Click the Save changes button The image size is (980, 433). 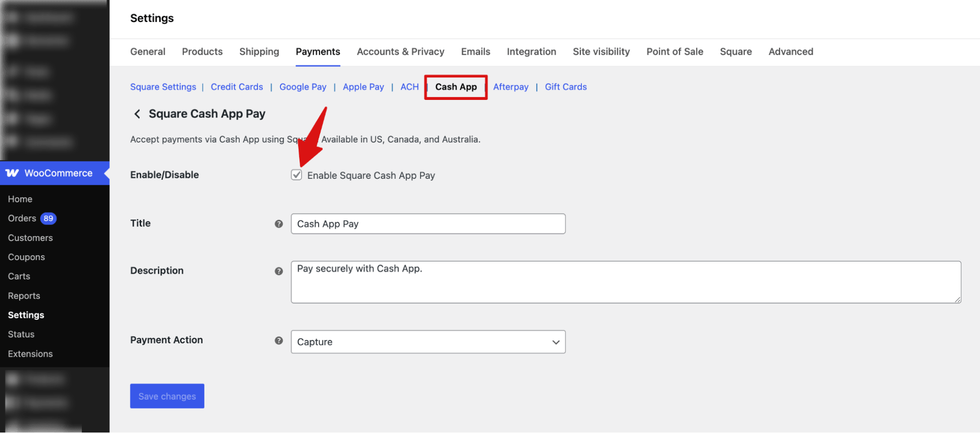[167, 396]
